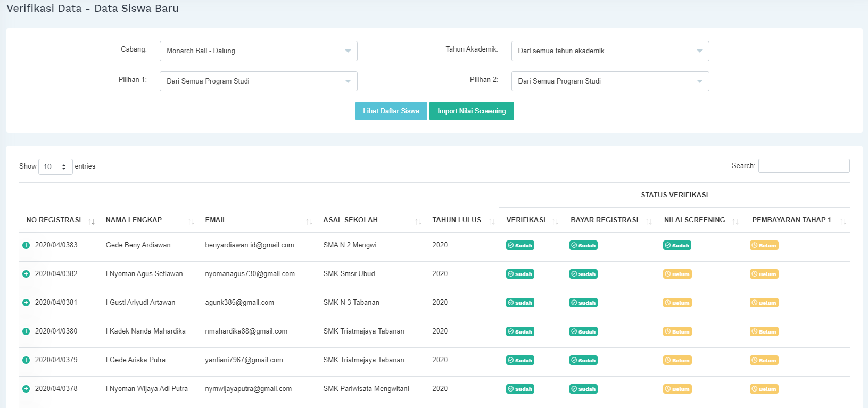Image resolution: width=868 pixels, height=408 pixels.
Task: Click Pembayaran Tahap 1 'Belum' badge for 2020/04/0378
Action: (x=764, y=389)
